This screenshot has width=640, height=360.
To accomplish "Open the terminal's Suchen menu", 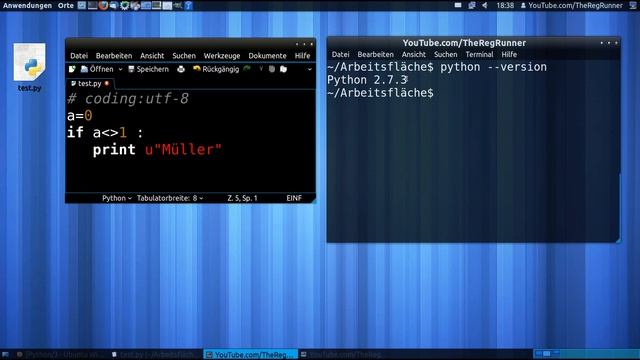I will point(445,54).
